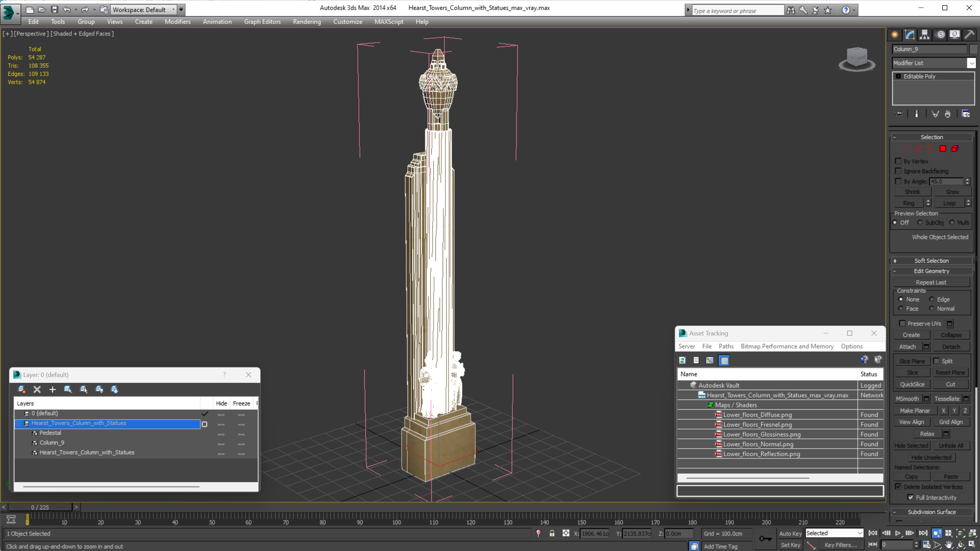The height and width of the screenshot is (551, 980).
Task: Click the object color swatch beside Column_9
Action: click(x=973, y=49)
